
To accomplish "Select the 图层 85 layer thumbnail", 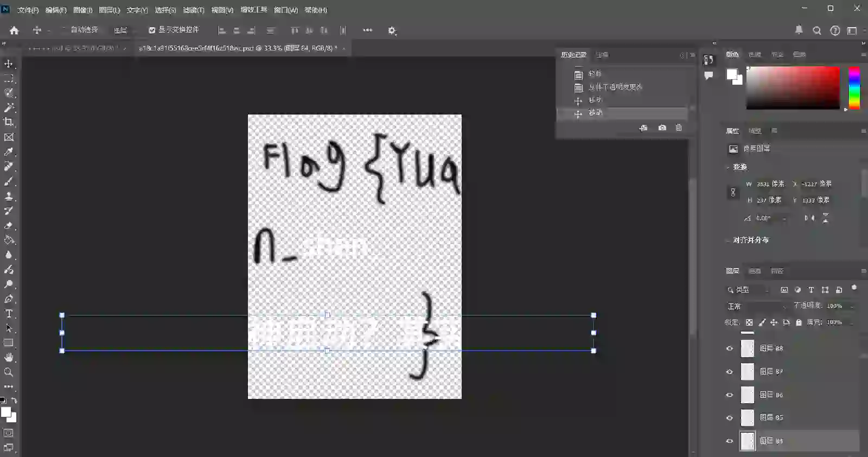I will [x=748, y=418].
